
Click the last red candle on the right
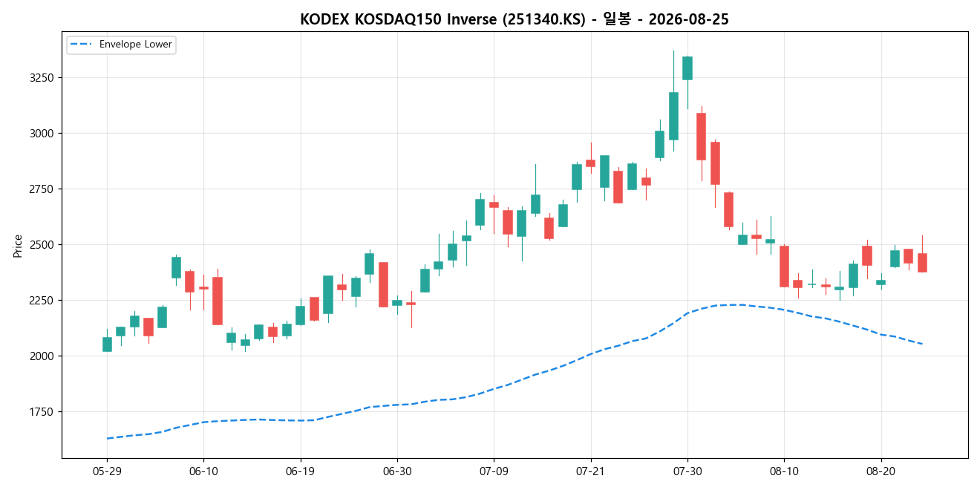922,262
